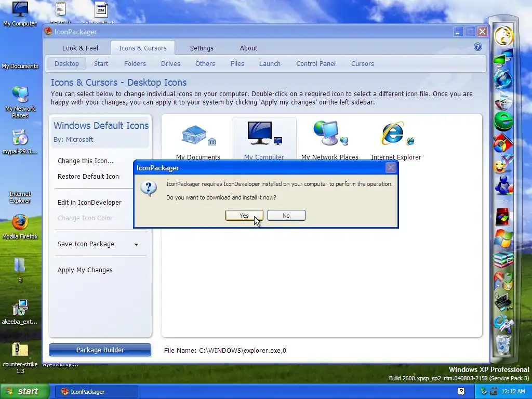
Task: Click the Recycle Bin dock icon
Action: tap(503, 344)
